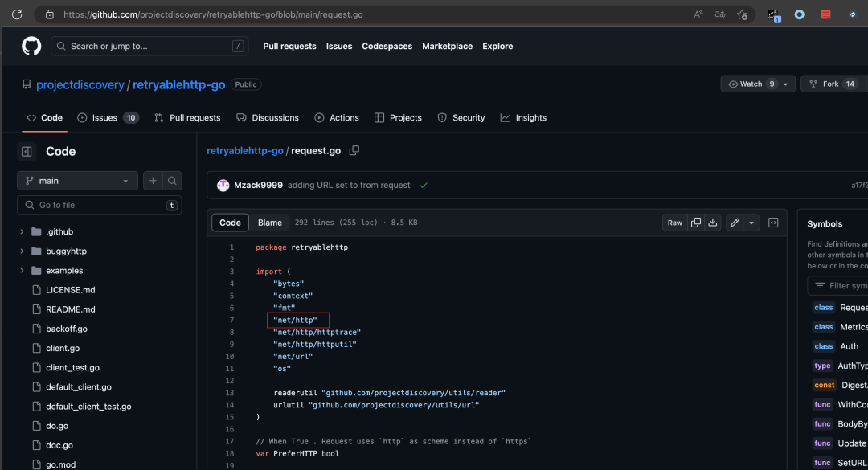Expand the examples folder
Image resolution: width=868 pixels, height=470 pixels.
[23, 271]
